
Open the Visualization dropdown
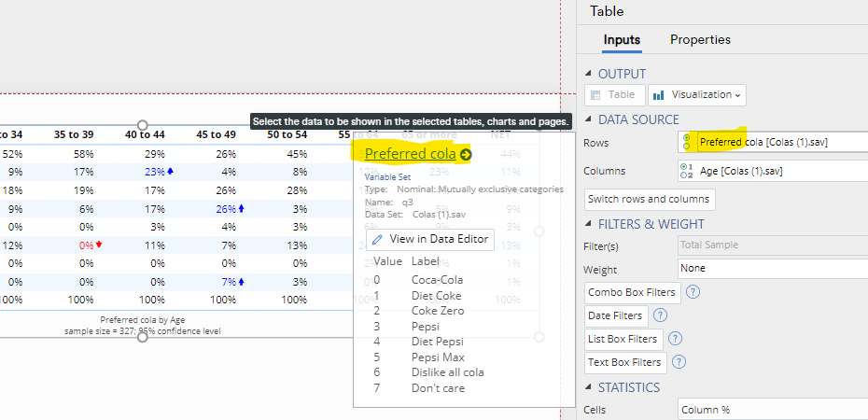tap(697, 94)
